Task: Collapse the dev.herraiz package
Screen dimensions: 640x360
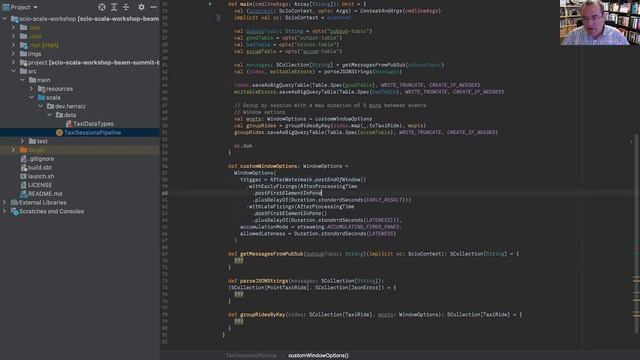Action: tap(40, 106)
